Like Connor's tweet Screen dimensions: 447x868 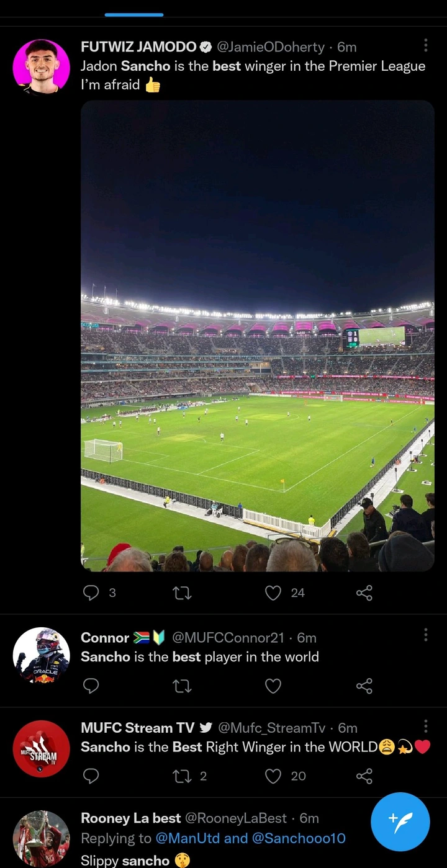coord(273,686)
